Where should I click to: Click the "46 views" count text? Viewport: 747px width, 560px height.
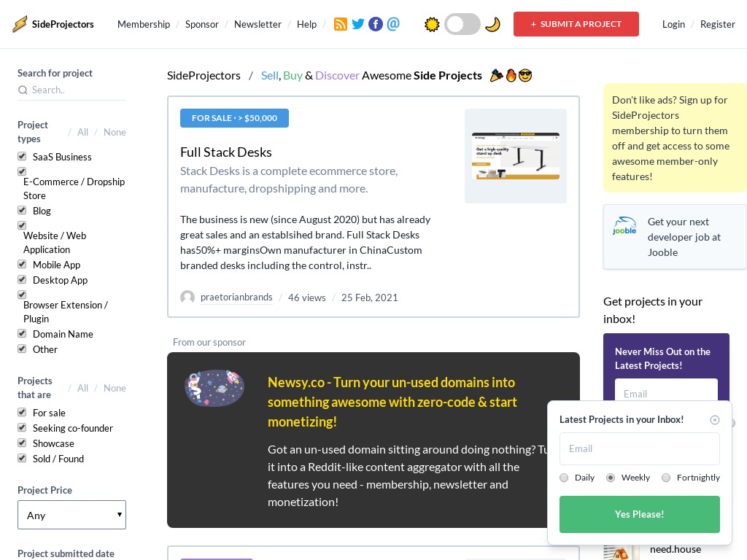307,297
